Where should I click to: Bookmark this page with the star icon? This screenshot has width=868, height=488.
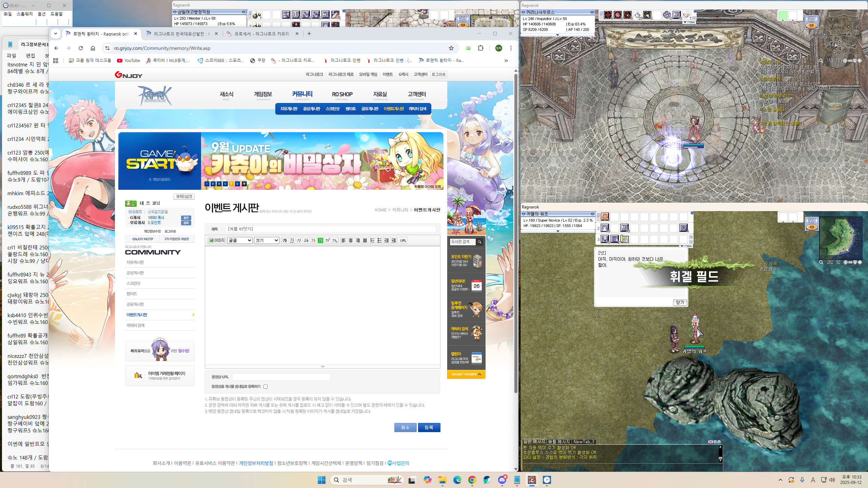click(x=451, y=48)
